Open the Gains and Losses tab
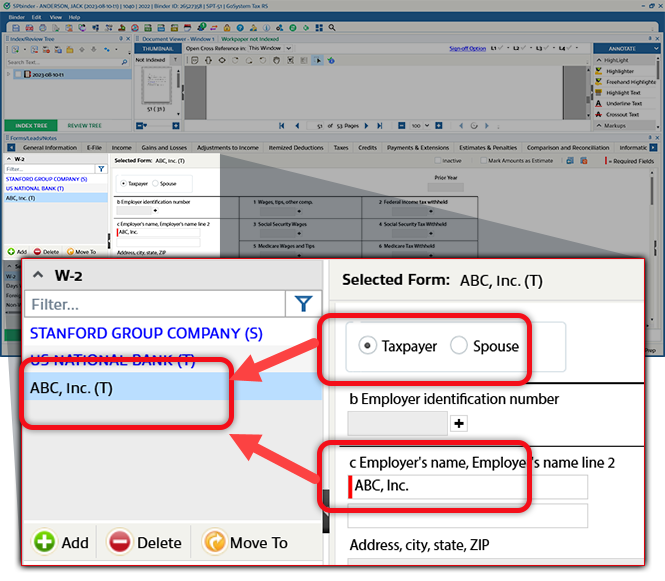The width and height of the screenshot is (665, 581). [x=164, y=148]
